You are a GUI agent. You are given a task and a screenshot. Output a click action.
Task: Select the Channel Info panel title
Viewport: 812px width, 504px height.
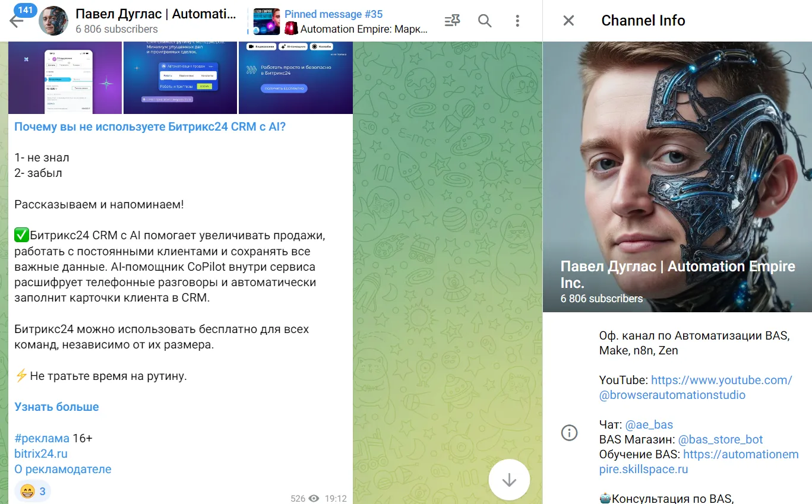point(643,20)
